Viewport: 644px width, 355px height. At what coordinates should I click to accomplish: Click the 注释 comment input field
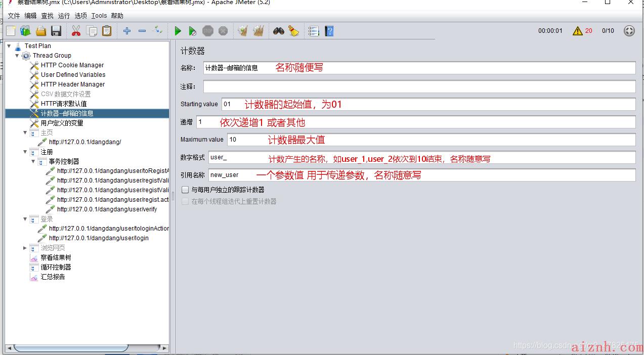(x=419, y=86)
